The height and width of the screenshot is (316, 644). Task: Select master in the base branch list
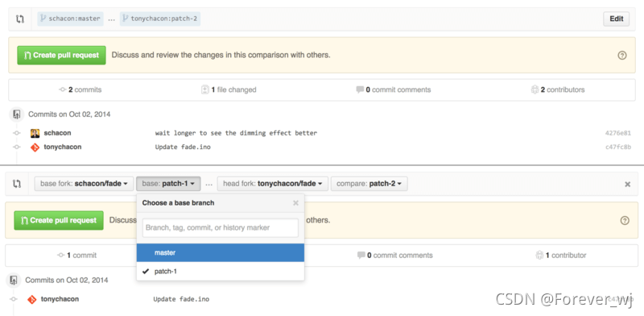pyautogui.click(x=221, y=252)
